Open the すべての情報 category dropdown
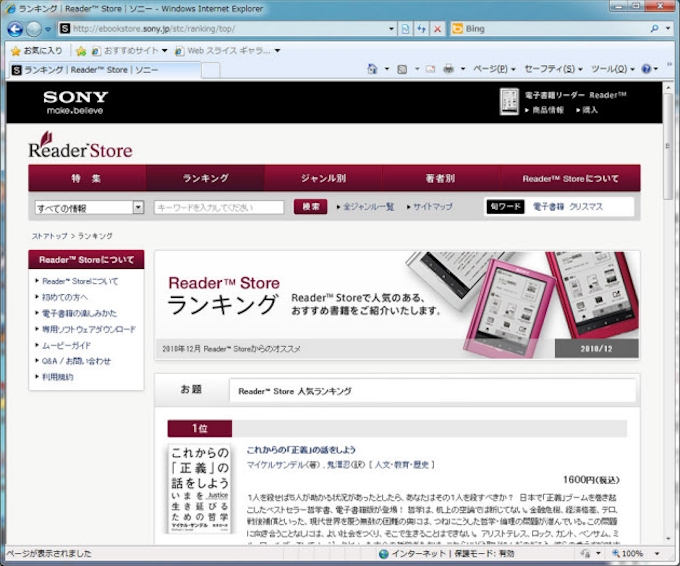Image resolution: width=680 pixels, height=566 pixels. pos(89,207)
